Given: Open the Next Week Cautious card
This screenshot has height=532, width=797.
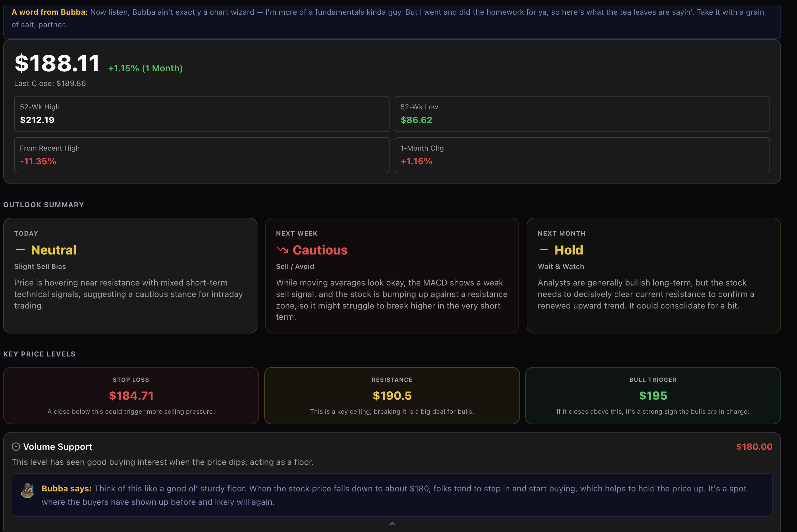Looking at the screenshot, I should tap(392, 275).
